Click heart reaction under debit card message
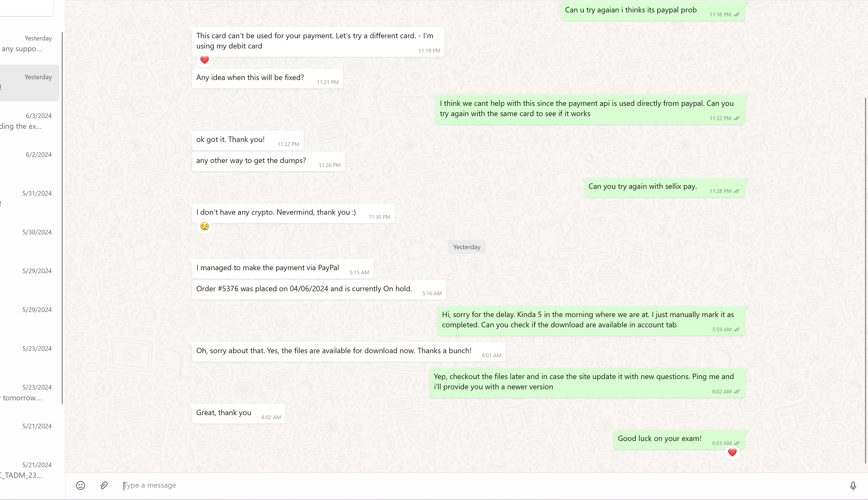This screenshot has height=500, width=868. tap(205, 60)
